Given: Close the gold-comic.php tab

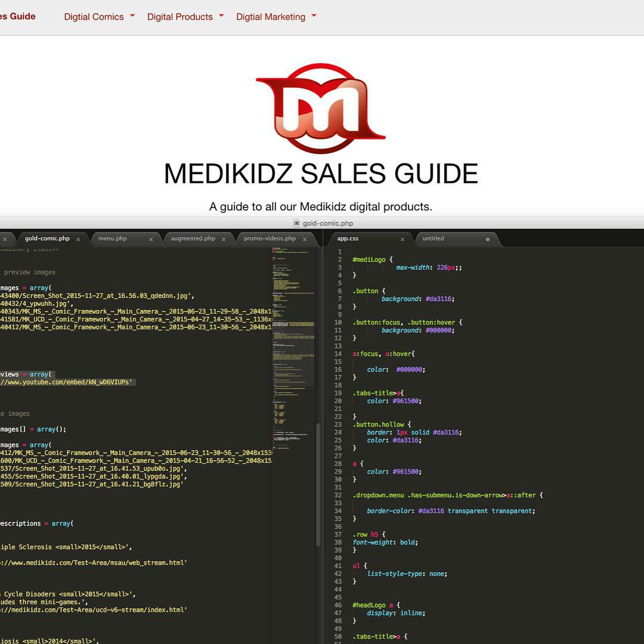Looking at the screenshot, I should 78,239.
